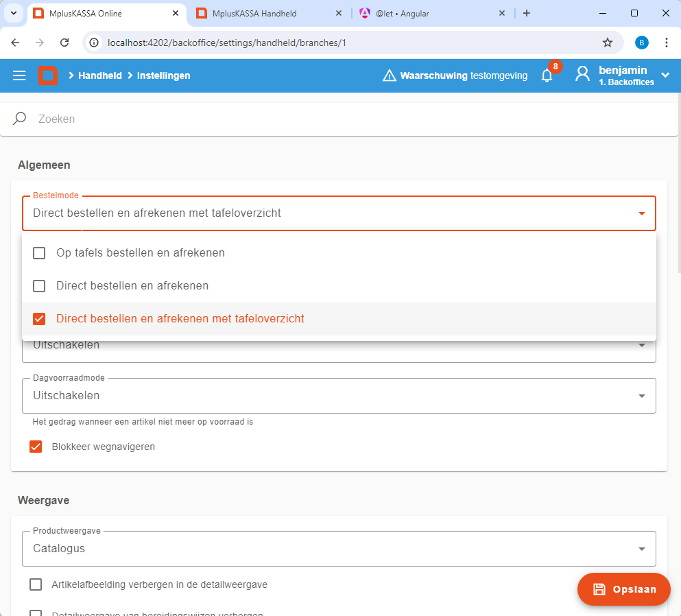Screen dimensions: 681x616
Task: Open Chrome three-dot menu
Action: [x=666, y=43]
